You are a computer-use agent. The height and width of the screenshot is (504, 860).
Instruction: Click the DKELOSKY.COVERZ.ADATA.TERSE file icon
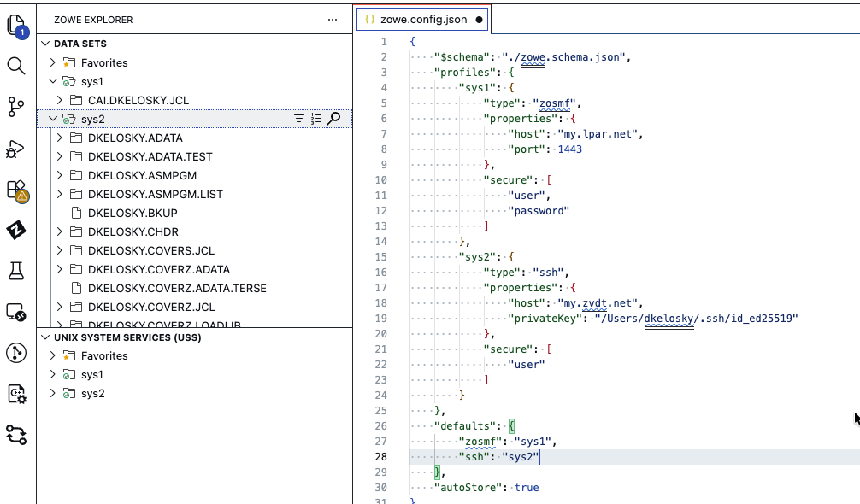(77, 288)
